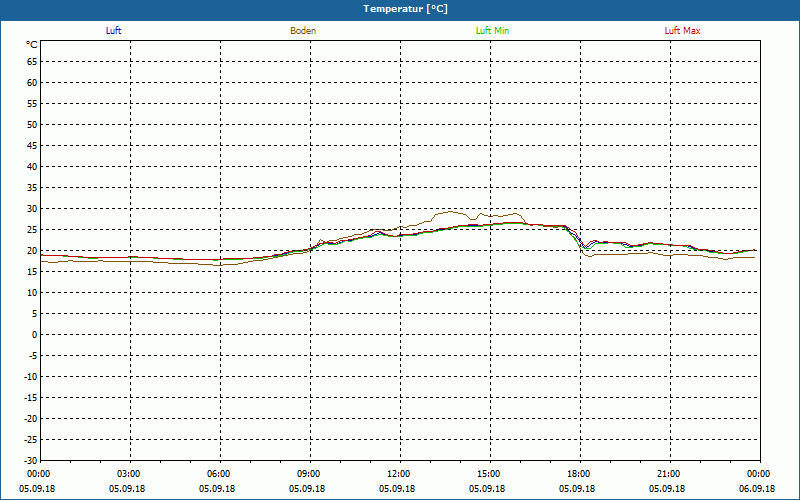Click the -20 value on y-axis
This screenshot has height=500, width=800.
tap(31, 418)
